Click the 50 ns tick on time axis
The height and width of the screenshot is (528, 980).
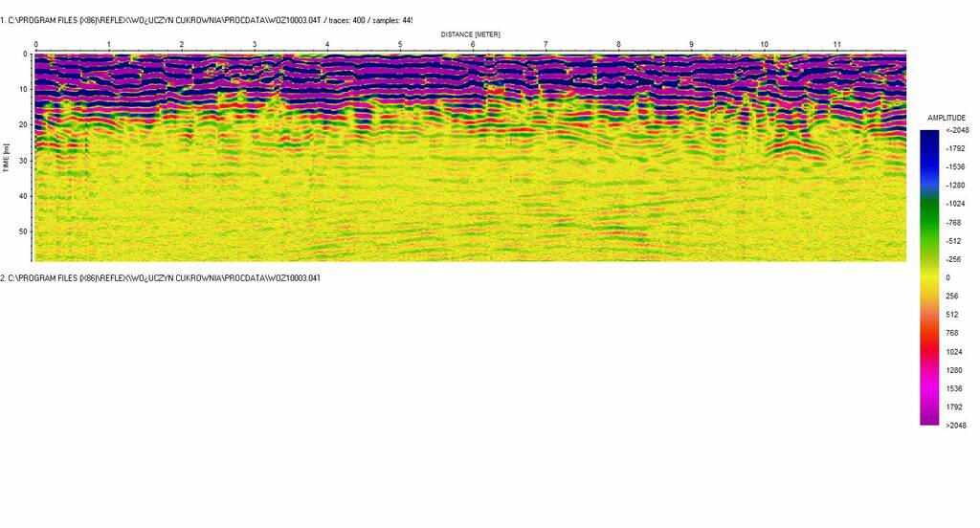(x=24, y=231)
